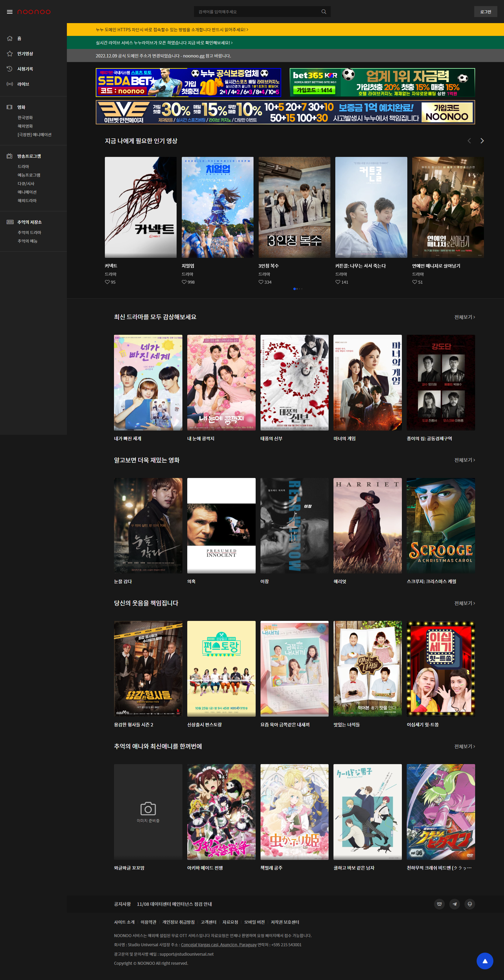Click the search magnifier icon

[324, 12]
